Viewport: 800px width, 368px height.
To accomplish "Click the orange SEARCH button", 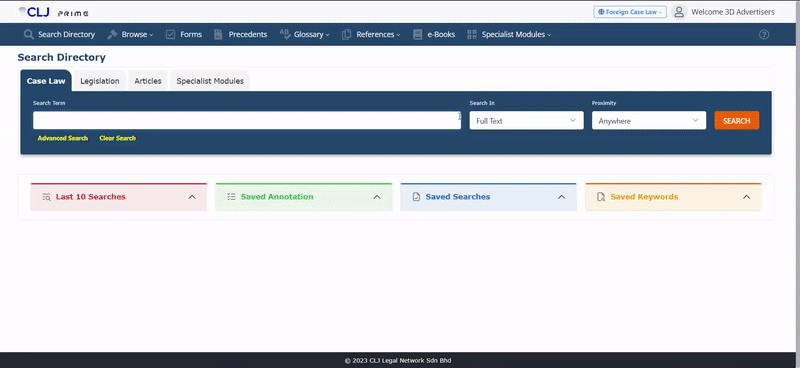I will (736, 120).
